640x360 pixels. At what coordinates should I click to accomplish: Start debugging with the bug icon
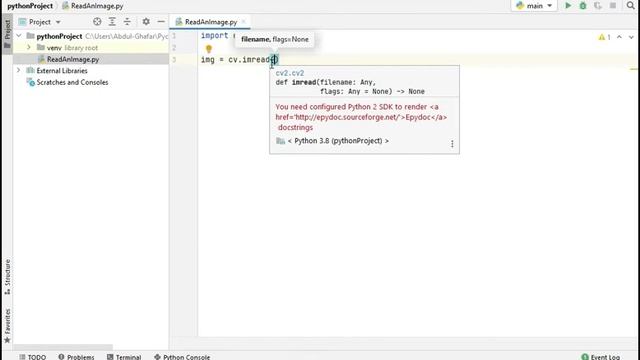pyautogui.click(x=583, y=6)
